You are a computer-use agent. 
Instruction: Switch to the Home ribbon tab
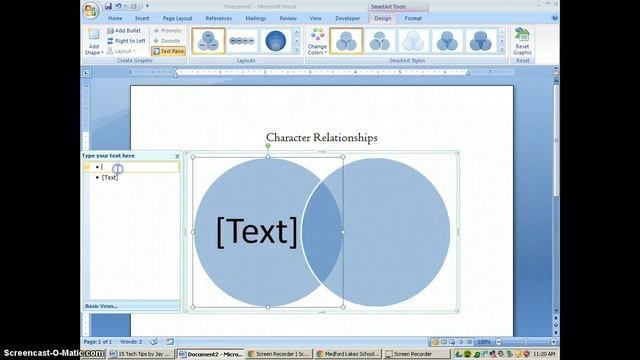[x=115, y=18]
